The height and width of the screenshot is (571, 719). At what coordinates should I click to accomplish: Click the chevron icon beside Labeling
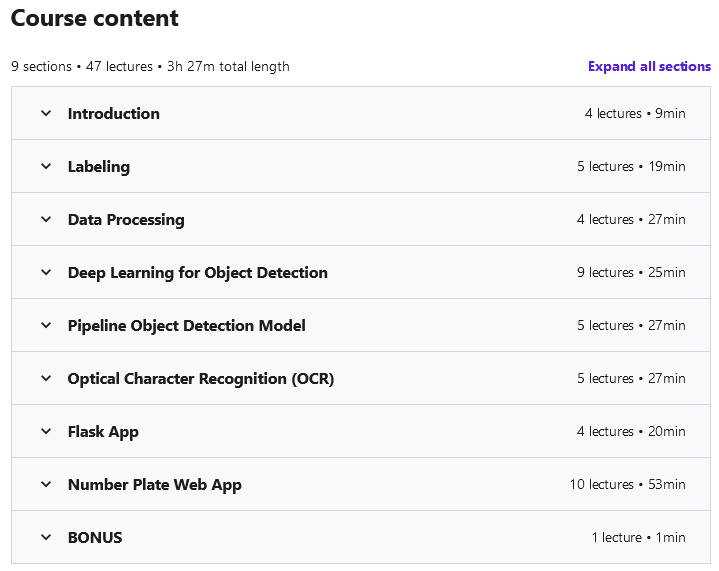[x=46, y=167]
